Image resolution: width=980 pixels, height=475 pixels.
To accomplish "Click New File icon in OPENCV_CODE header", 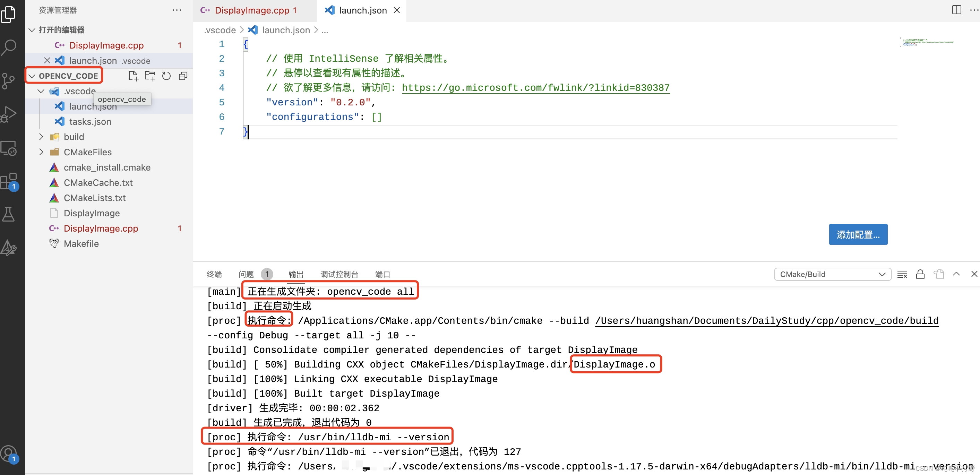I will pyautogui.click(x=133, y=76).
